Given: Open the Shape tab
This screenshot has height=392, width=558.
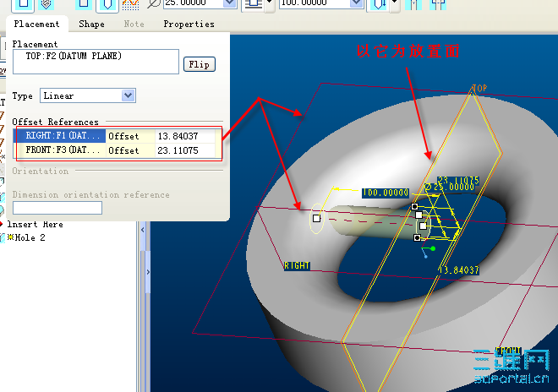Looking at the screenshot, I should coord(91,24).
